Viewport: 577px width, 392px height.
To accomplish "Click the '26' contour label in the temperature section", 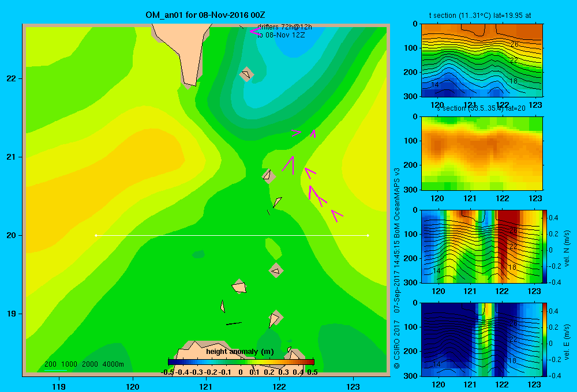I will (x=514, y=44).
